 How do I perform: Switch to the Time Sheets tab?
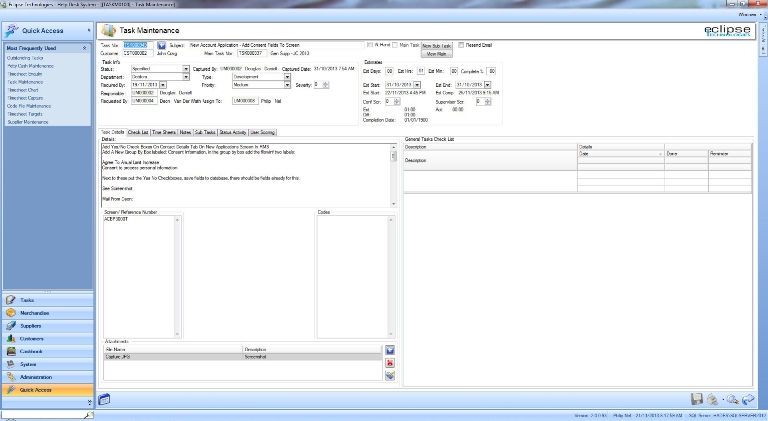tap(164, 131)
